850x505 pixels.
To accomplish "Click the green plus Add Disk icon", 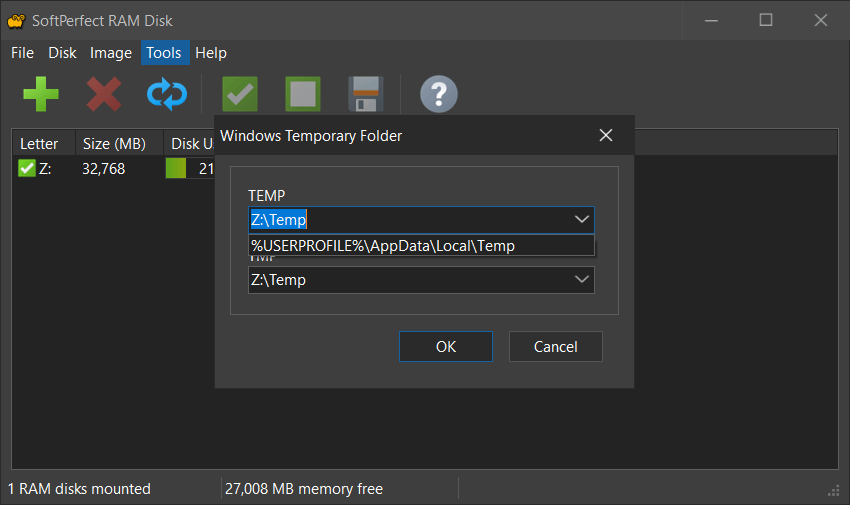I will click(x=41, y=94).
